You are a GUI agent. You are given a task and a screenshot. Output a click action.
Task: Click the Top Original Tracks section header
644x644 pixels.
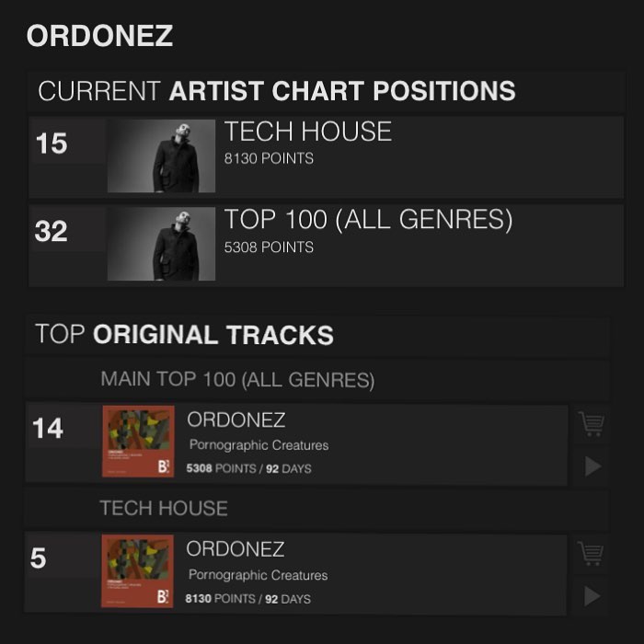point(184,335)
